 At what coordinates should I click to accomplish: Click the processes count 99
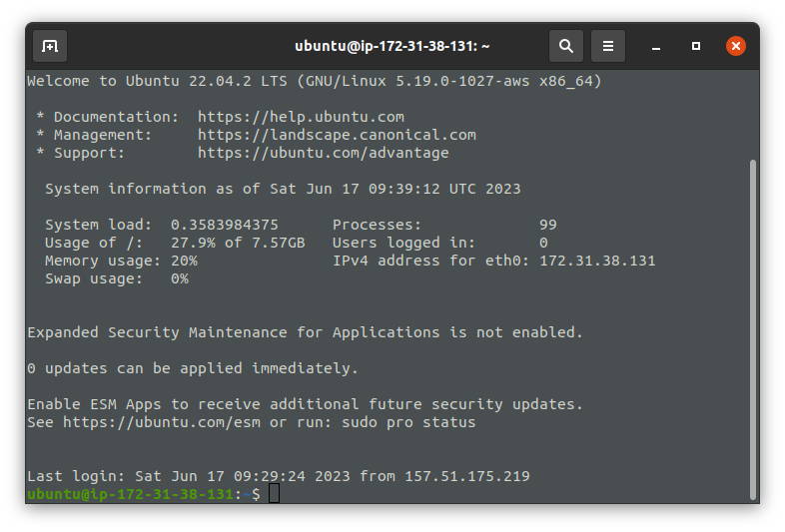click(x=548, y=226)
